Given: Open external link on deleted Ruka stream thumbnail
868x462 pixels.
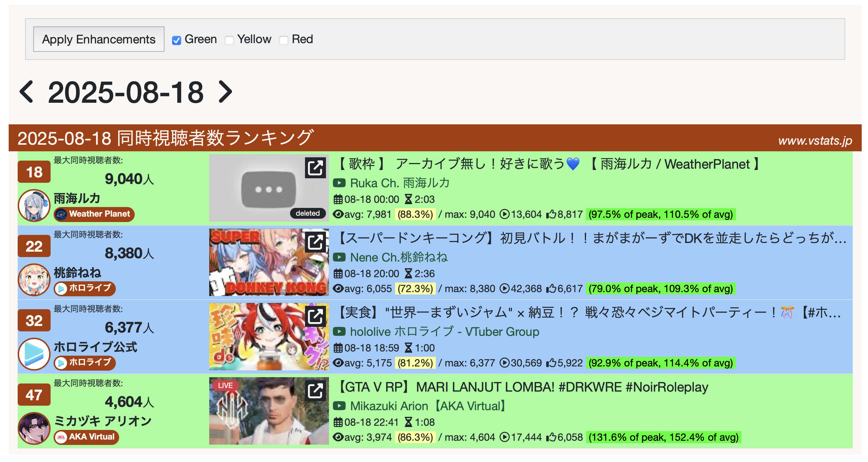Looking at the screenshot, I should point(315,167).
